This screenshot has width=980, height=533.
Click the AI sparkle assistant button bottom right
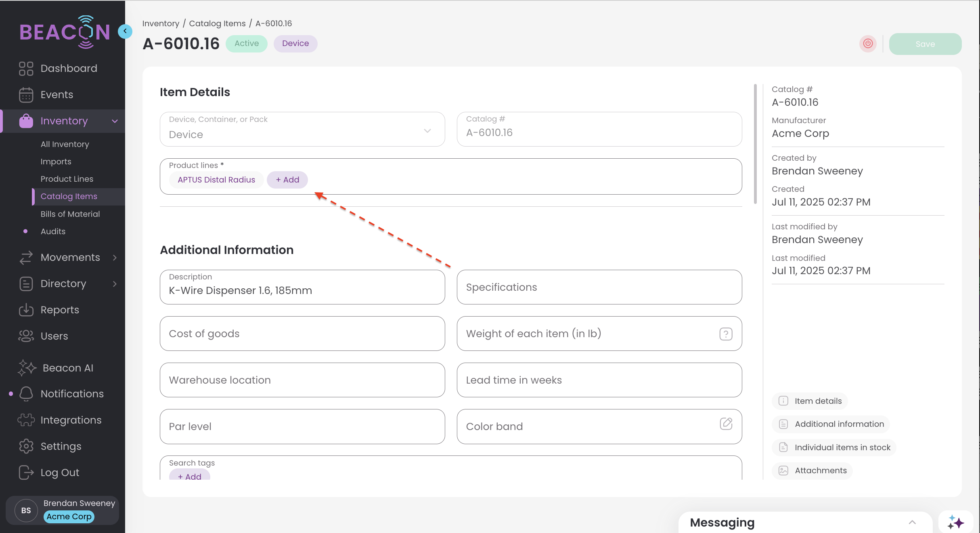pyautogui.click(x=955, y=522)
